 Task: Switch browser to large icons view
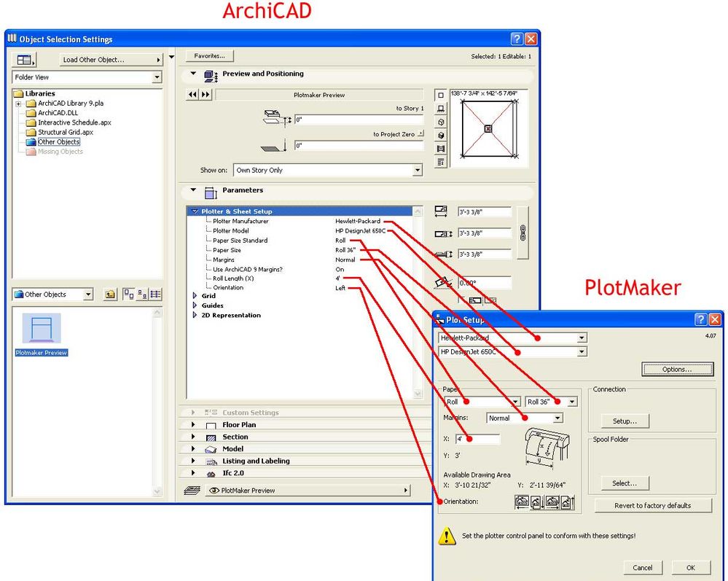coord(128,295)
